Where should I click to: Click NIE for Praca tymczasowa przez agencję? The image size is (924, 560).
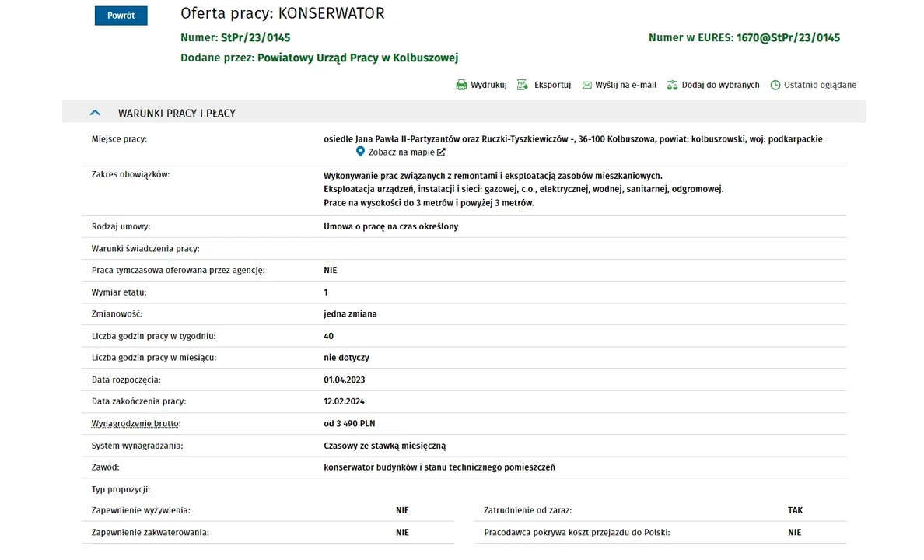point(330,270)
